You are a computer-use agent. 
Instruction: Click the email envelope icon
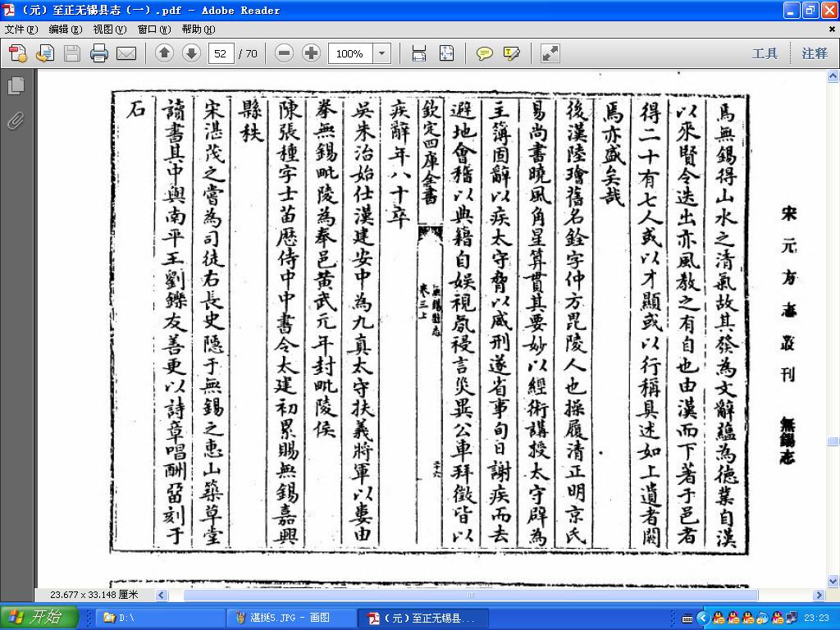tap(126, 53)
